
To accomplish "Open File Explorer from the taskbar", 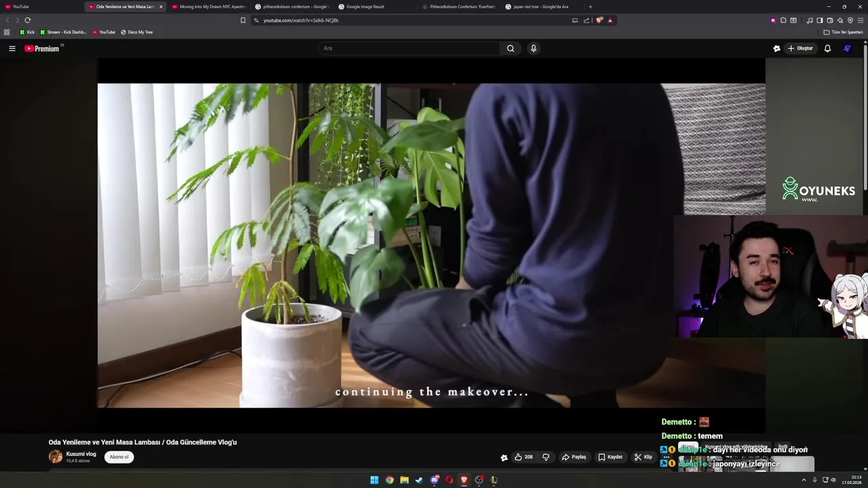I will pos(404,480).
